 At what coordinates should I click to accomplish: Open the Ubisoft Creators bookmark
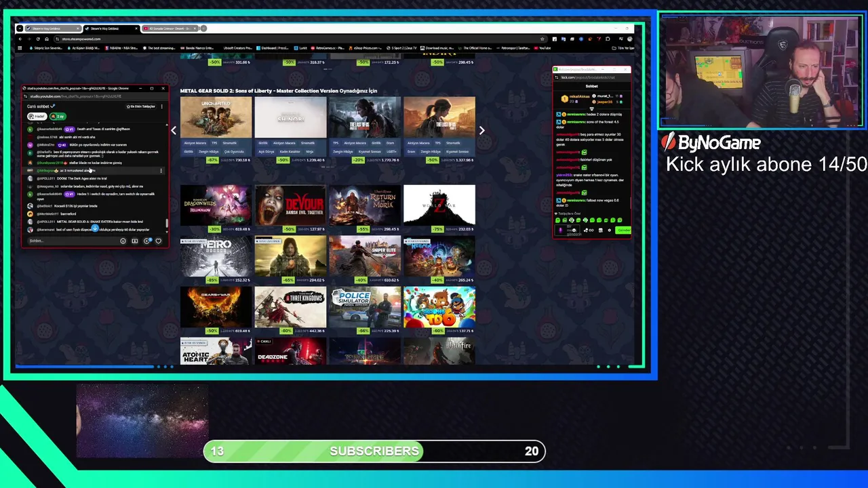point(237,48)
